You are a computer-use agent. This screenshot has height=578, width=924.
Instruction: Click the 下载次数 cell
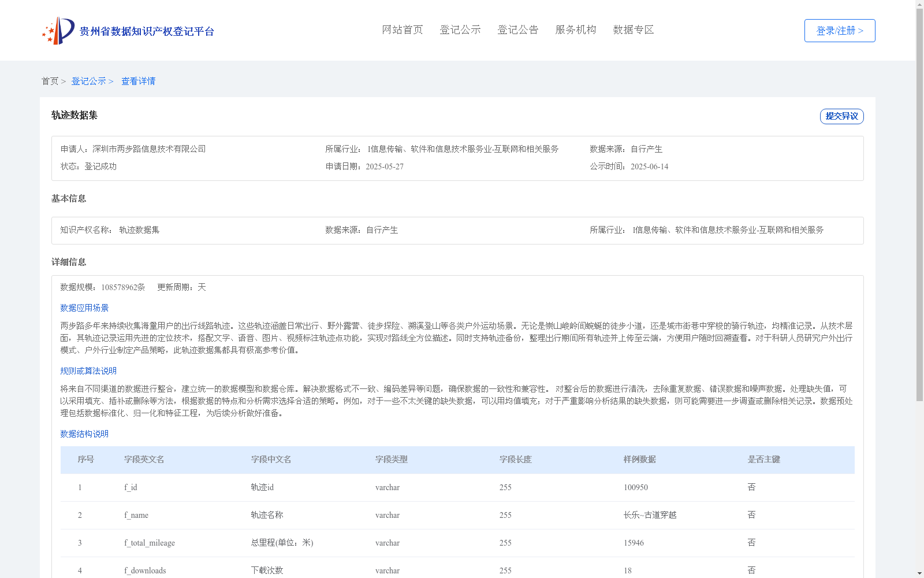pos(267,570)
